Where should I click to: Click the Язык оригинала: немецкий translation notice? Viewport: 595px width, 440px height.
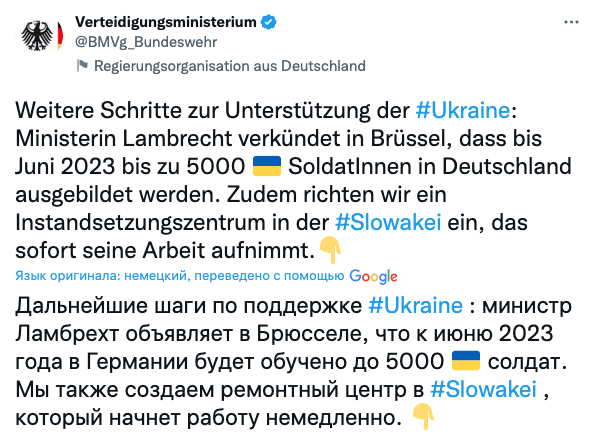(180, 275)
